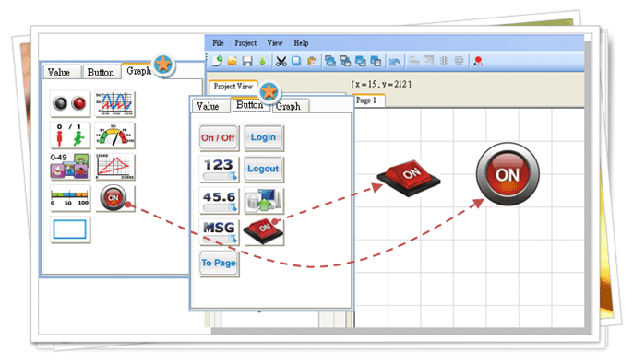The width and height of the screenshot is (633, 364).
Task: Select the empty blue rectangle widget
Action: (70, 229)
